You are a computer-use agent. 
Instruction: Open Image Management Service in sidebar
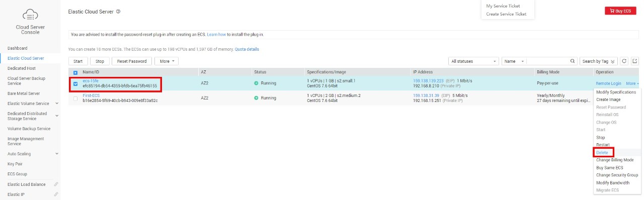(26, 141)
